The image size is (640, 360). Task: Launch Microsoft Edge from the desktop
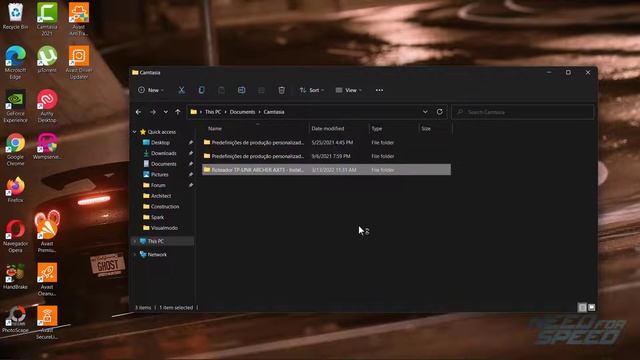[15, 62]
